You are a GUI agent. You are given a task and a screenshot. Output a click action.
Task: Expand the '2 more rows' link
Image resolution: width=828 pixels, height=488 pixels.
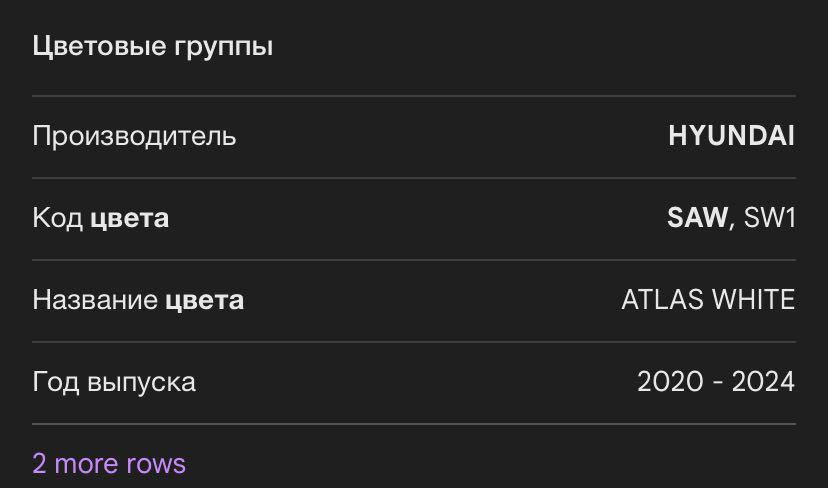click(x=109, y=464)
